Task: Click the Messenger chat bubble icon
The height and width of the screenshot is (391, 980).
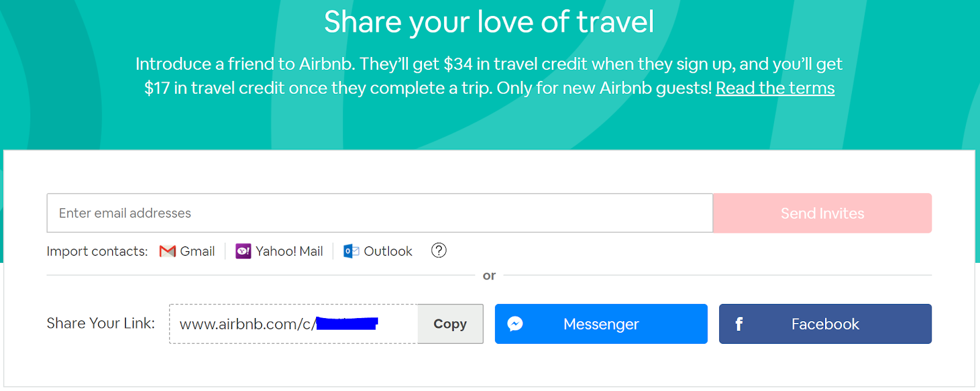Action: point(515,324)
